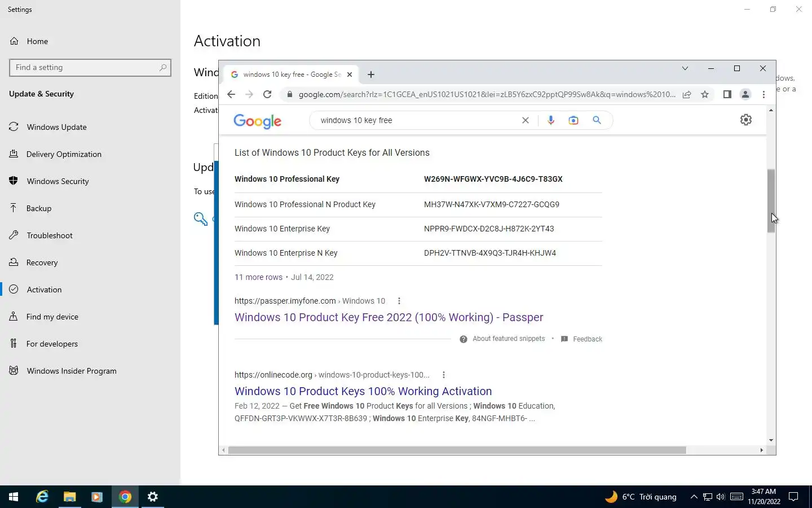812x508 pixels.
Task: Open weather widget 6°C Trời quang
Action: (641, 497)
